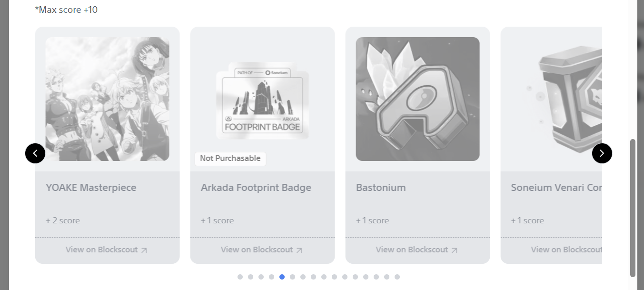Select the first carousel pagination dot
This screenshot has height=290, width=644.
(x=240, y=277)
